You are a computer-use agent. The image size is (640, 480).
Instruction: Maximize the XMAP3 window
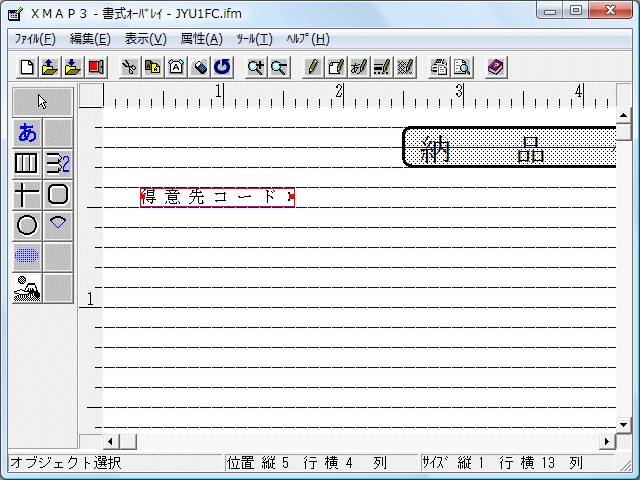576,11
